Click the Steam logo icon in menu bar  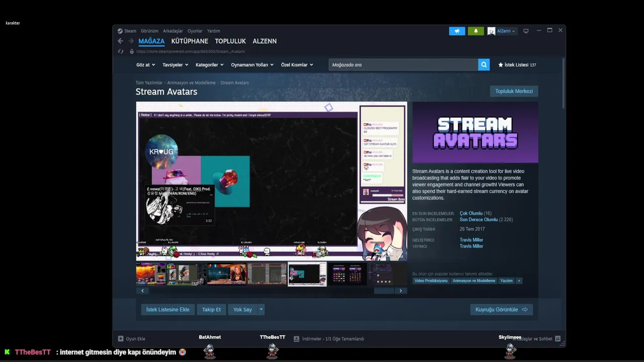click(120, 31)
